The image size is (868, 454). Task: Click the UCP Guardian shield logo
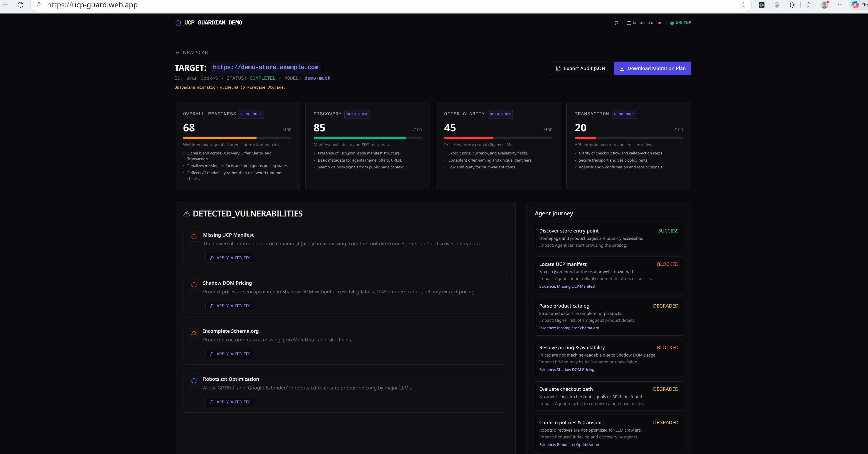tap(178, 23)
